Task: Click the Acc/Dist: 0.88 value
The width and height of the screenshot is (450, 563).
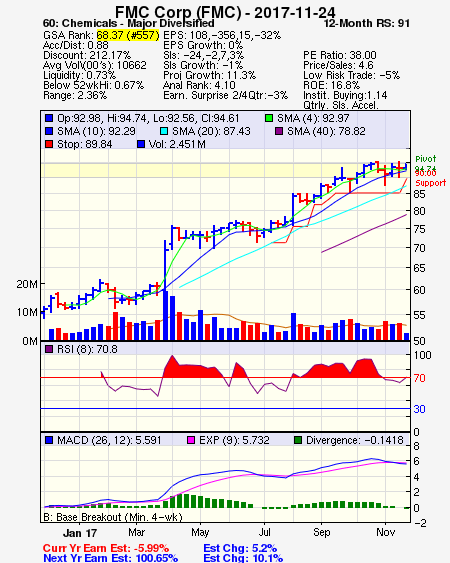Action: pos(76,45)
